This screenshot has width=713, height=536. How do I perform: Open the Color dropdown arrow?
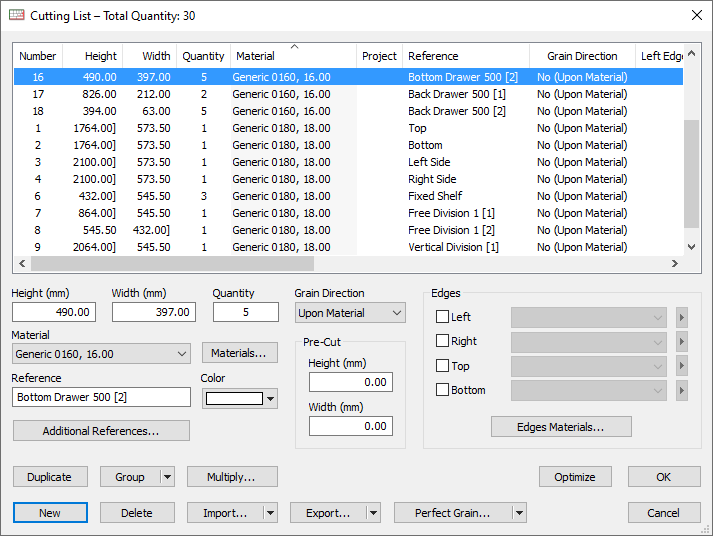point(271,399)
